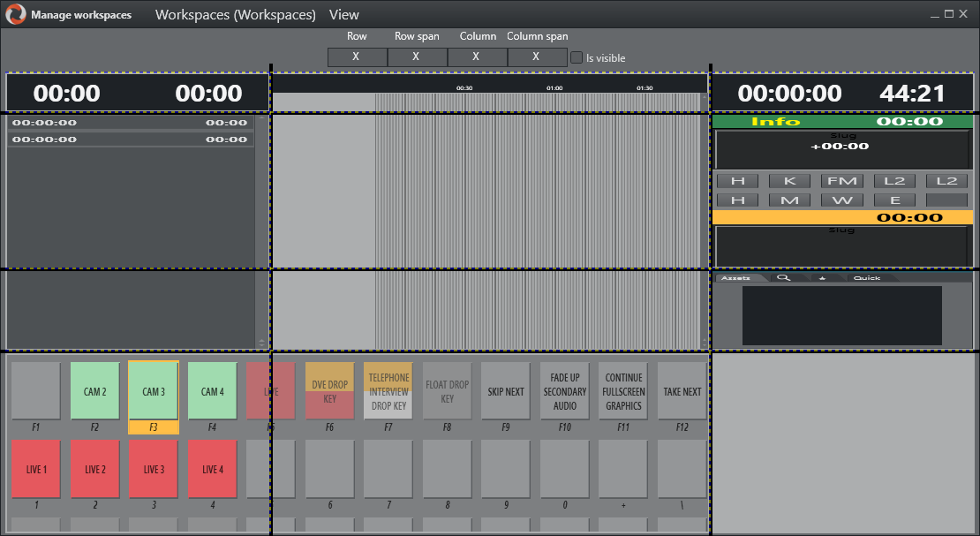Click the 01:00 mark on timeline ruler

pyautogui.click(x=554, y=88)
